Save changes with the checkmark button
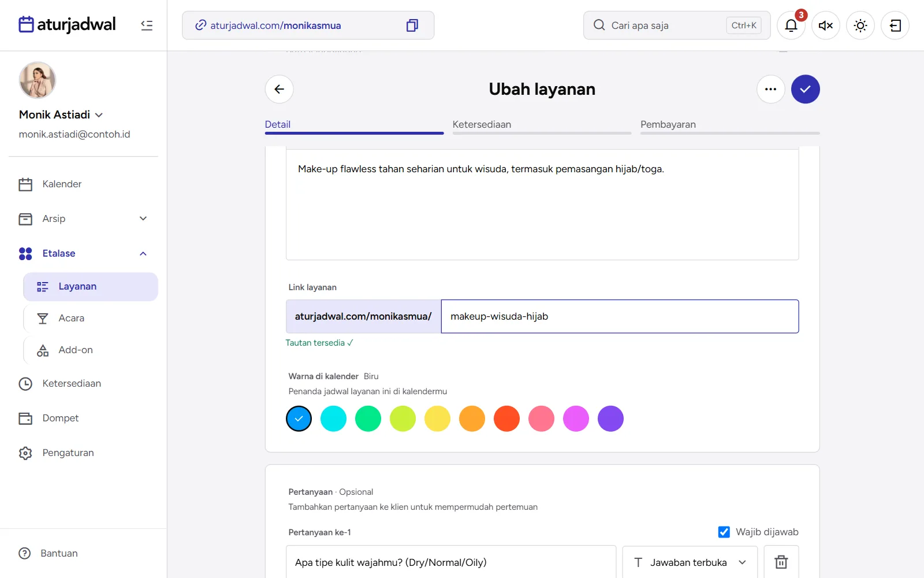The image size is (924, 578). tap(806, 89)
